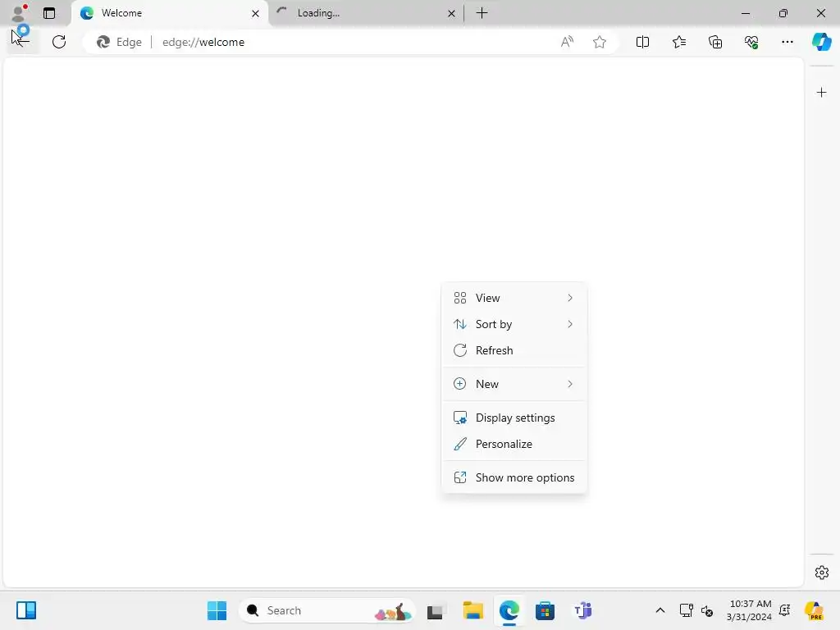This screenshot has width=840, height=630.
Task: Click Show more options entry
Action: pyautogui.click(x=514, y=478)
